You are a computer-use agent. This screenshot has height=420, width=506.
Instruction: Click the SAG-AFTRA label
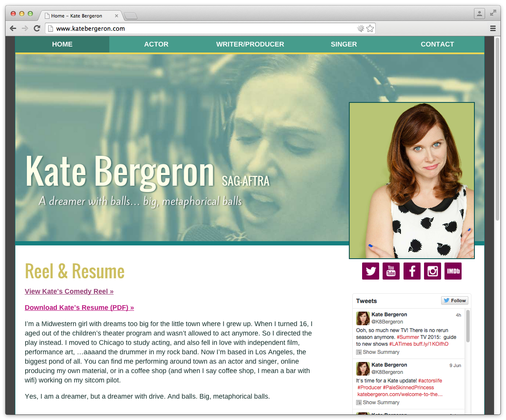pyautogui.click(x=246, y=181)
